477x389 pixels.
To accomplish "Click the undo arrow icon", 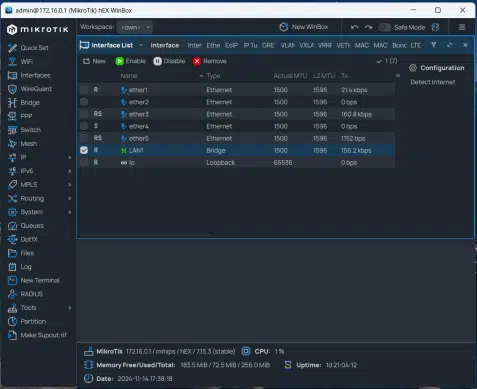I will pos(355,27).
